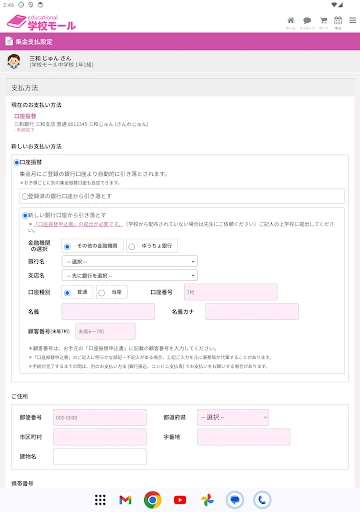The height and width of the screenshot is (512, 360).
Task: Click the 新しいお支払い方法 label
Action: point(36,146)
